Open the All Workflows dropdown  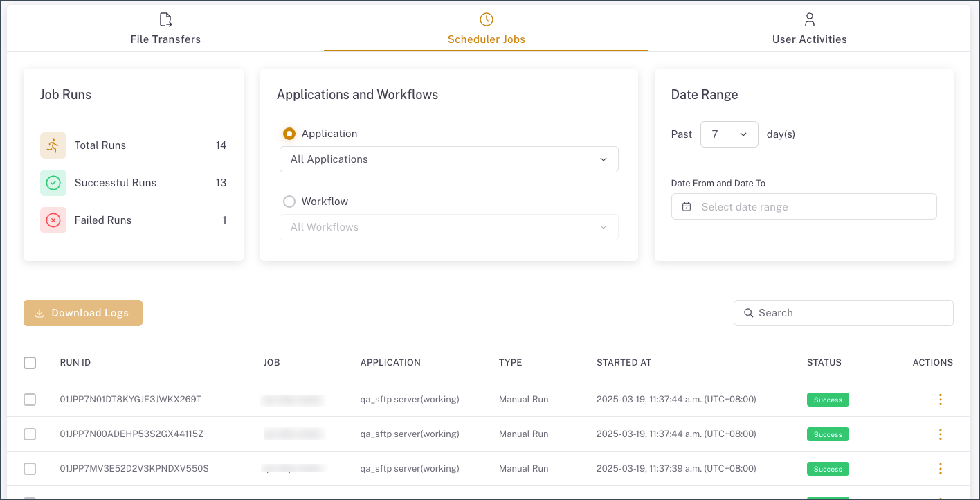click(449, 227)
